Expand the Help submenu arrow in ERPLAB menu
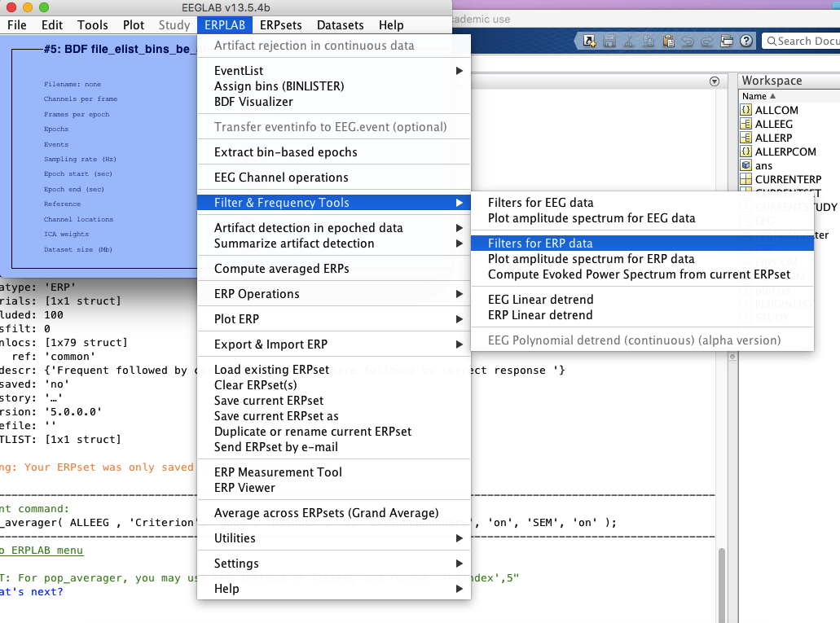Screen dimensions: 840x623 pos(459,589)
